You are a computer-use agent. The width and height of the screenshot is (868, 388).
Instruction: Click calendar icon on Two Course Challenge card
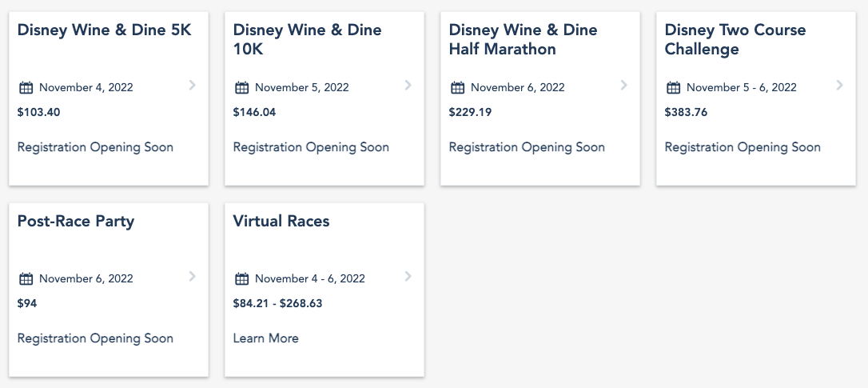(673, 88)
